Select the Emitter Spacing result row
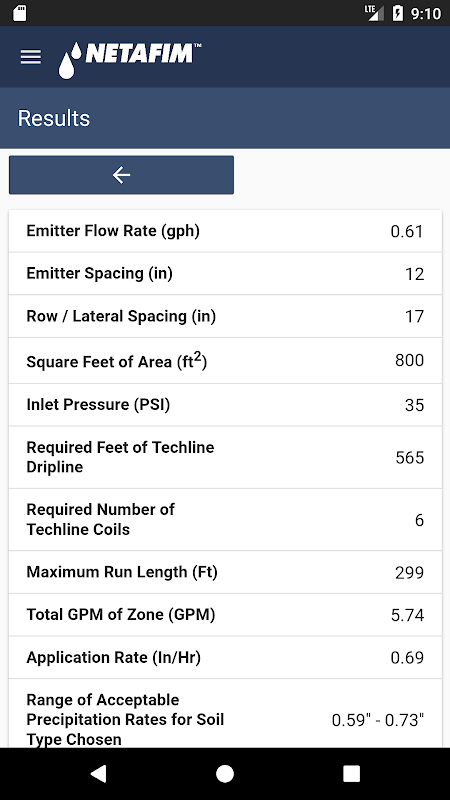The height and width of the screenshot is (800, 450). click(225, 273)
